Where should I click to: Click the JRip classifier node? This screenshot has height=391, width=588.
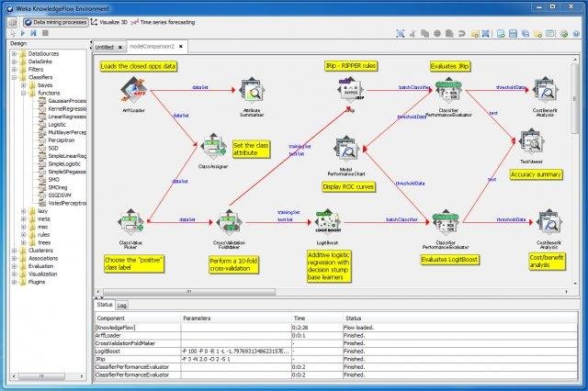[x=350, y=90]
